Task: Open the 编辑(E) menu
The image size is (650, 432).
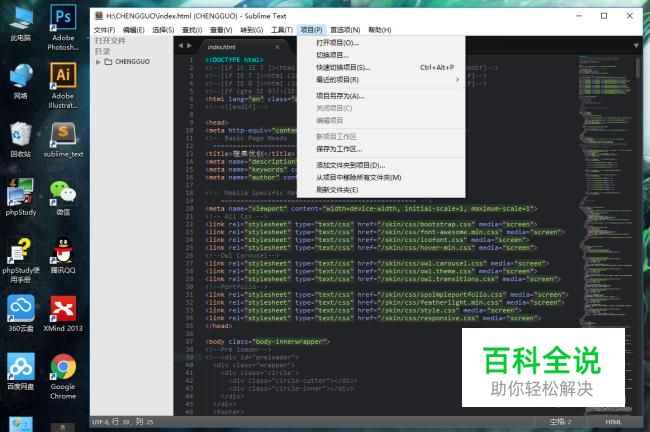Action: [x=133, y=30]
